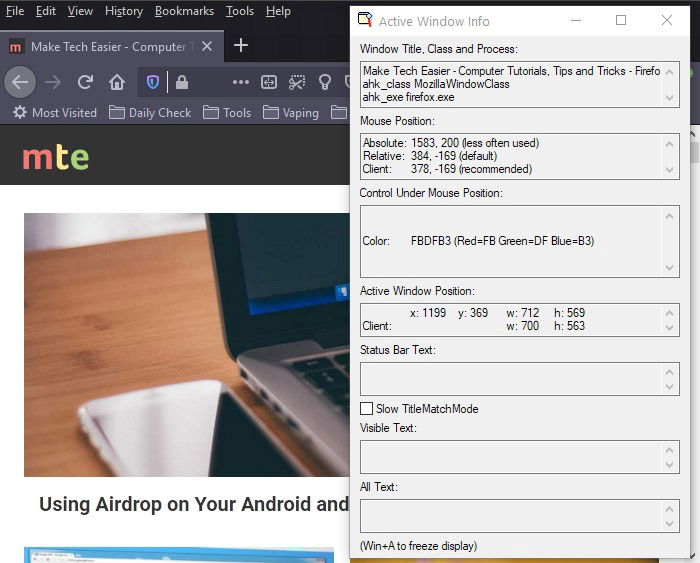Screen dimensions: 700x563
Task: Open the Bookmarks menu
Action: 184,11
